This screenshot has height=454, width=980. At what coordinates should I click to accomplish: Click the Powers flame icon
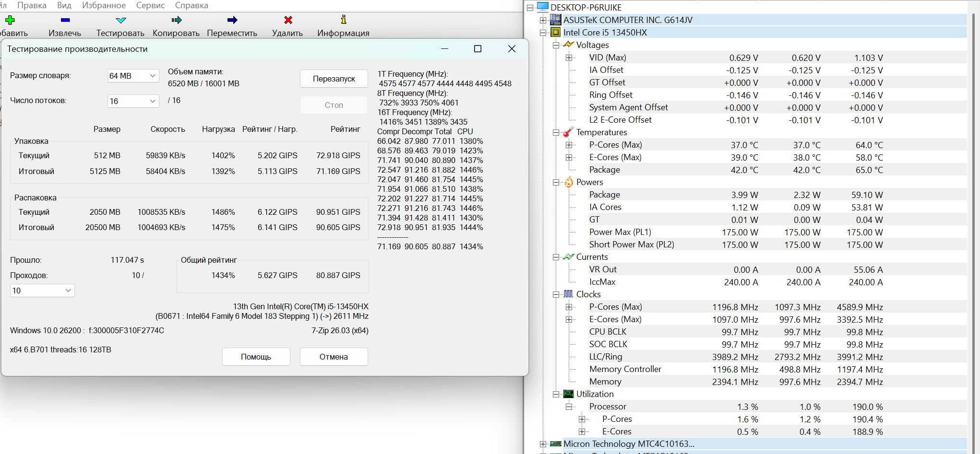[x=569, y=182]
